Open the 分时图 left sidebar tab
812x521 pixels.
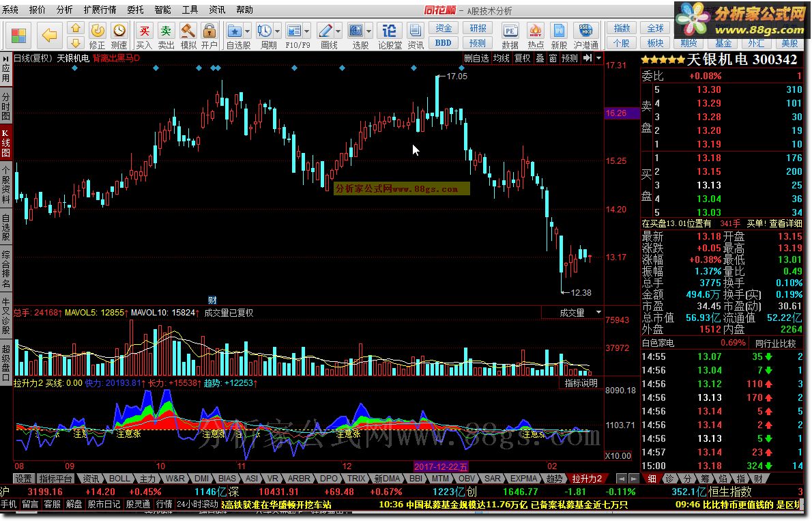coord(5,107)
